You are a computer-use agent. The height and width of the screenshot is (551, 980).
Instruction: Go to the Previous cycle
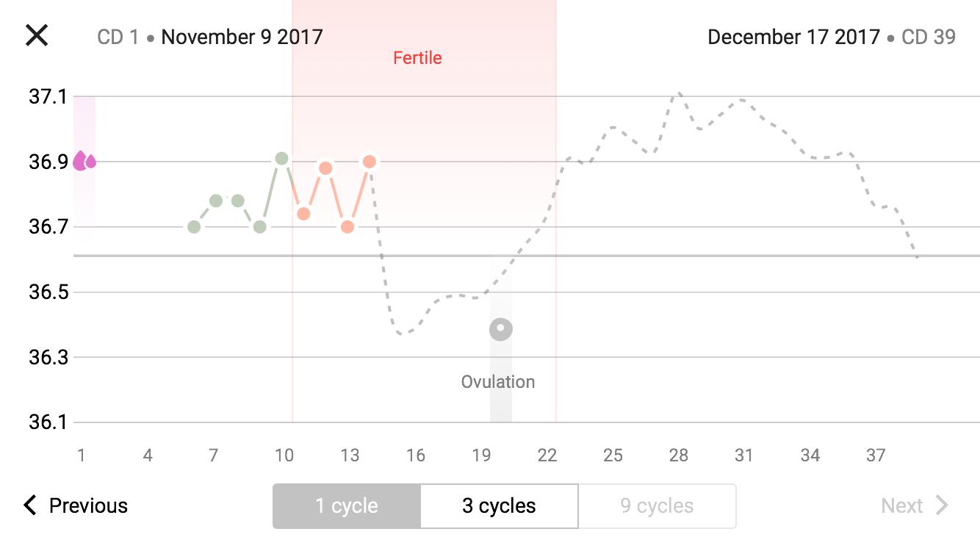76,505
